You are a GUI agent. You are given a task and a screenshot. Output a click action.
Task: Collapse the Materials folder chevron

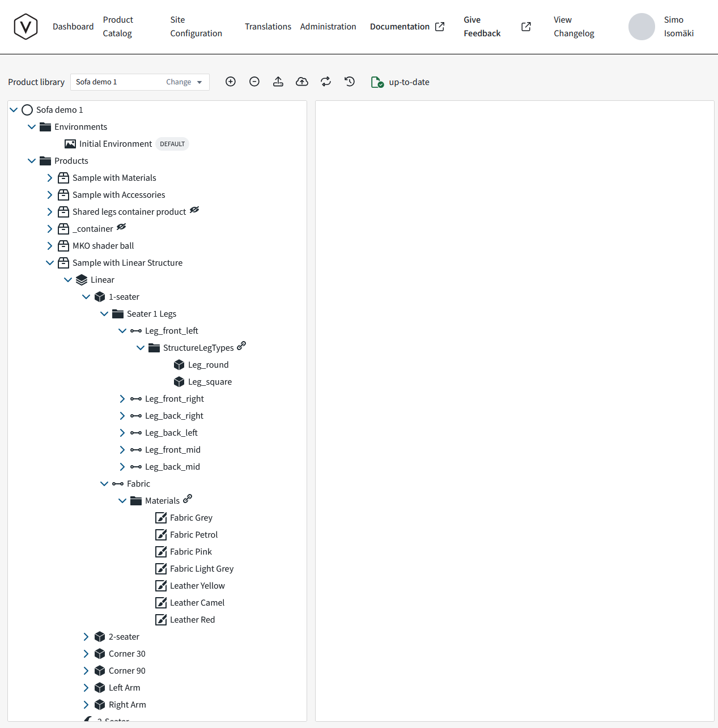(x=122, y=501)
